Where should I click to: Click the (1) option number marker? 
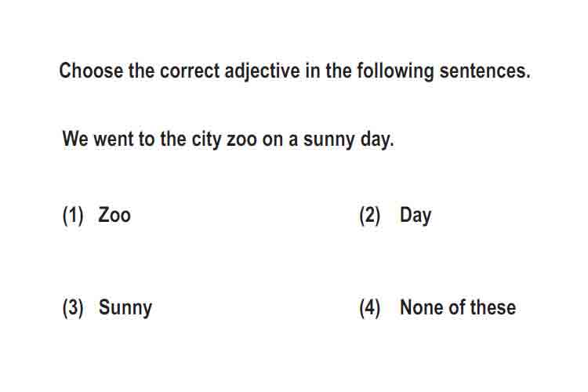tap(73, 216)
